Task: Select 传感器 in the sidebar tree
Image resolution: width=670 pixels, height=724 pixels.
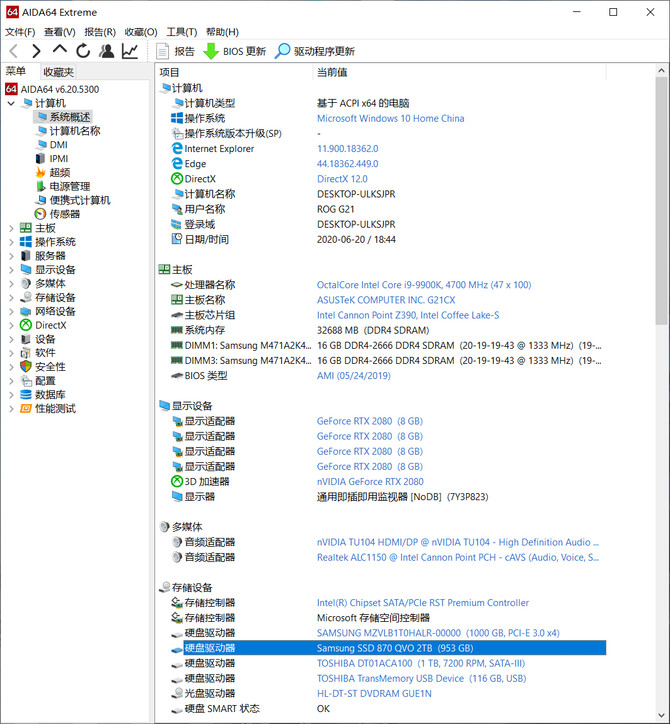Action: [x=65, y=214]
